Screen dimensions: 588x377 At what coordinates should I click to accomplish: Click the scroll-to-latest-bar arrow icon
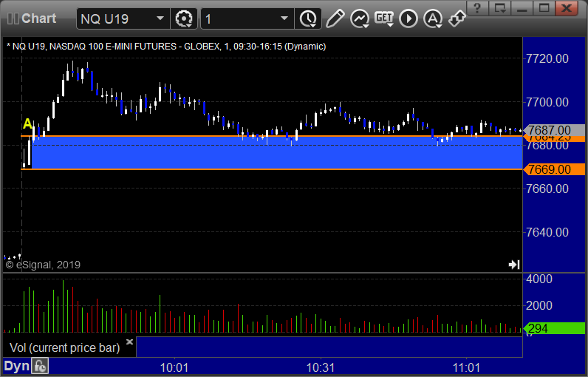point(514,265)
